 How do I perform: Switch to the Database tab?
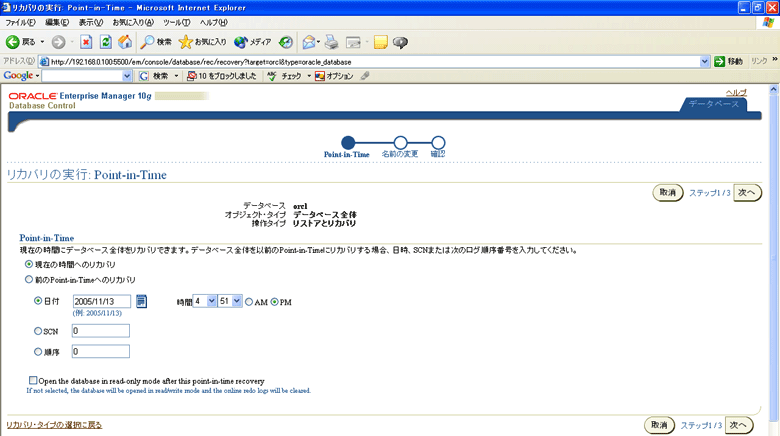[714, 104]
